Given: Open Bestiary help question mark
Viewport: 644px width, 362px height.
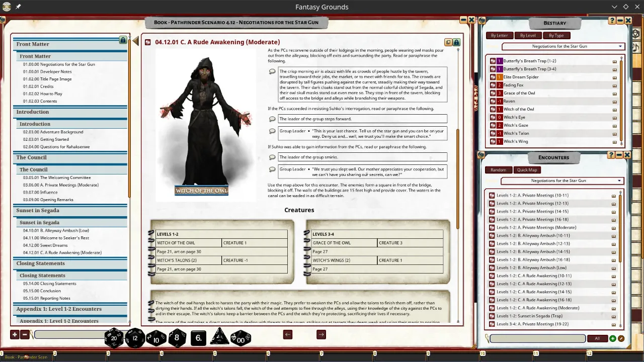Looking at the screenshot, I should tap(612, 21).
